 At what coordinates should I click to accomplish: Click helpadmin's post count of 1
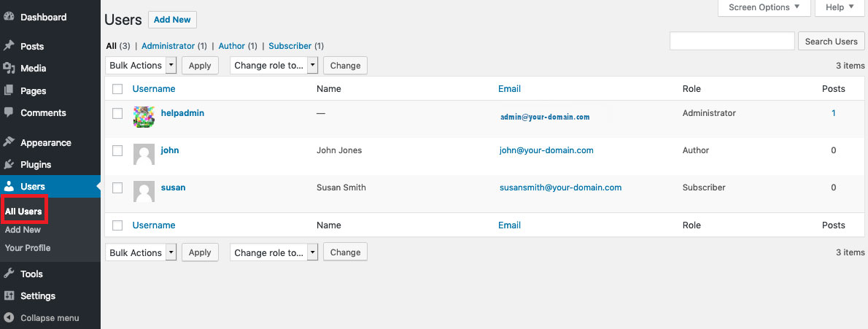pyautogui.click(x=834, y=113)
